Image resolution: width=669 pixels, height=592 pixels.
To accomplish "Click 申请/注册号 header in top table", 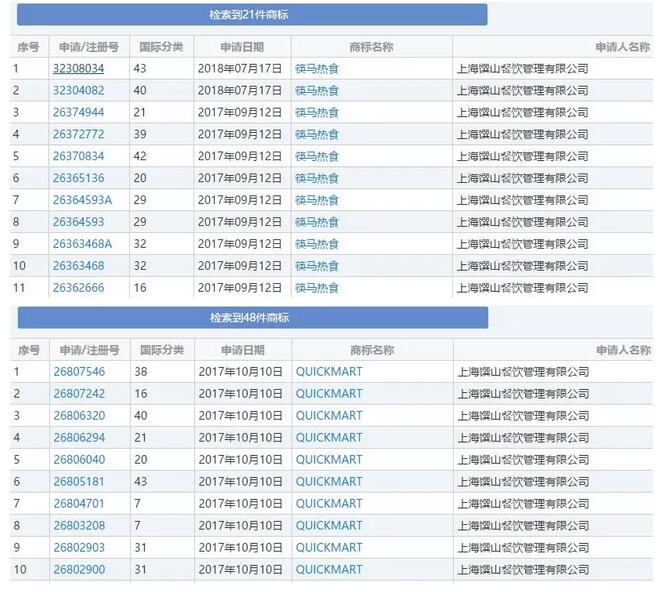I will click(x=89, y=47).
